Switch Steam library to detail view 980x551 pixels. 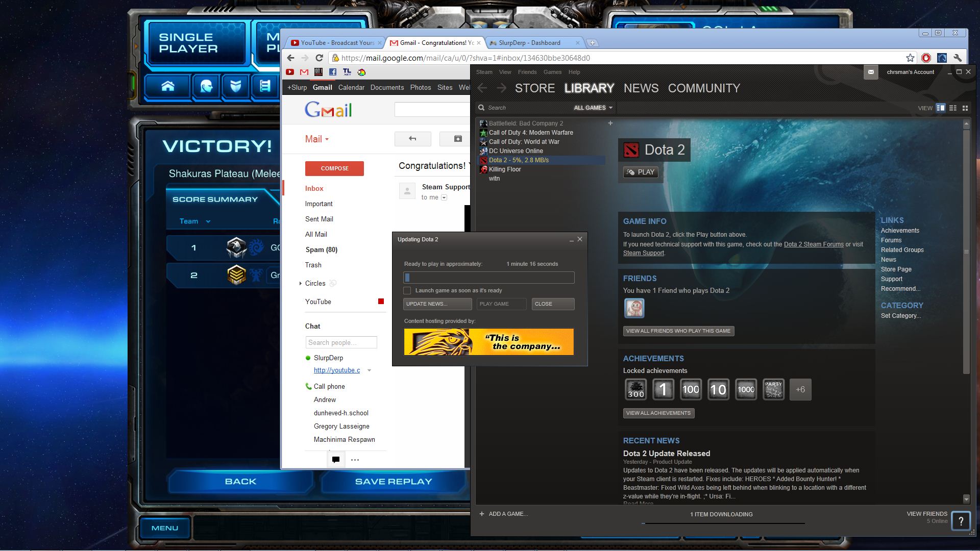940,108
